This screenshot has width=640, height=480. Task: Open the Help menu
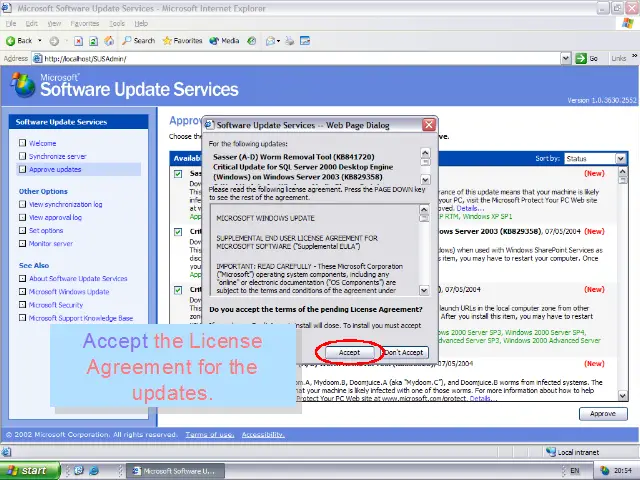click(x=141, y=23)
